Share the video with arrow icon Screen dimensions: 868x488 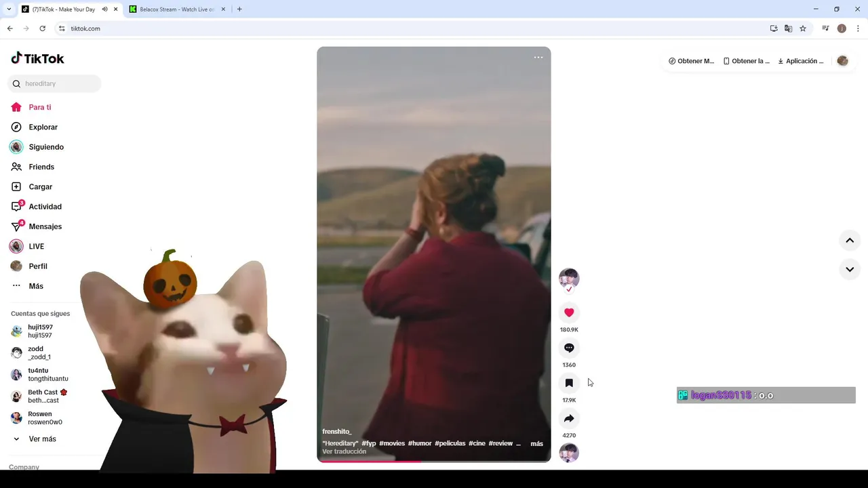(569, 418)
